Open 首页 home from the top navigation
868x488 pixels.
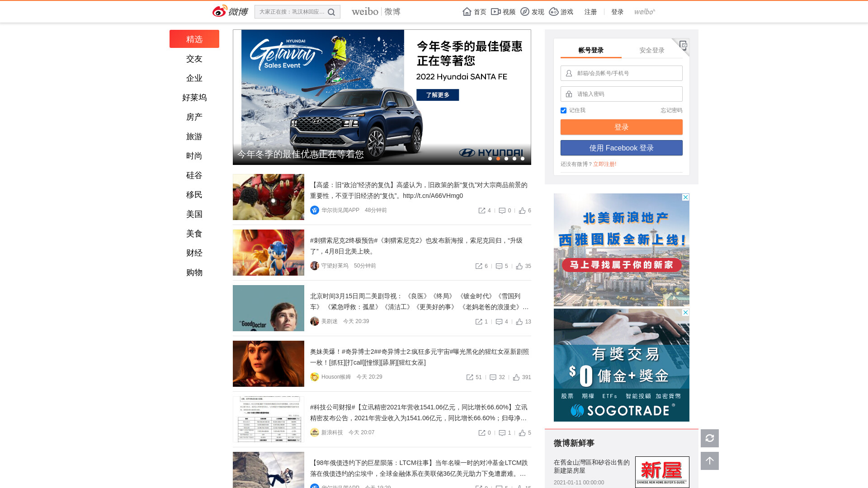pos(474,12)
